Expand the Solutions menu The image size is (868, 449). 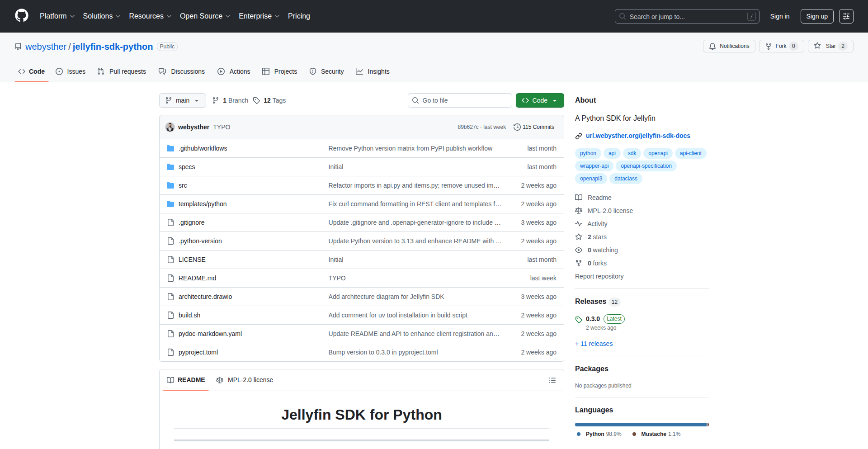pos(102,16)
